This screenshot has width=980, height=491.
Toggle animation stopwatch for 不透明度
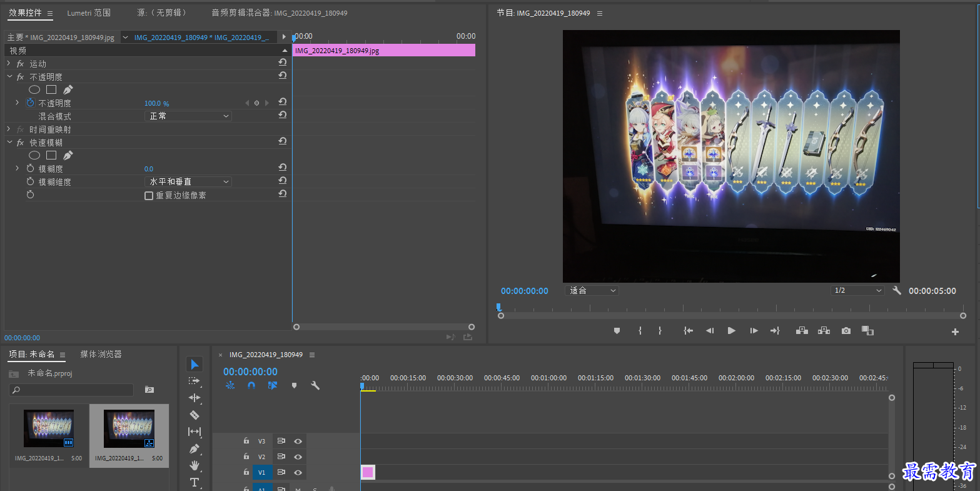30,103
